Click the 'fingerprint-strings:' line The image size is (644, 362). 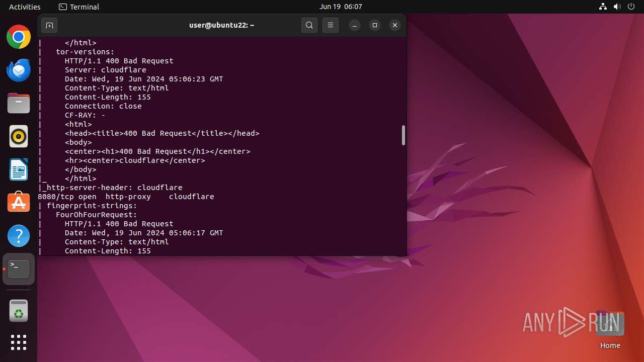coord(92,206)
